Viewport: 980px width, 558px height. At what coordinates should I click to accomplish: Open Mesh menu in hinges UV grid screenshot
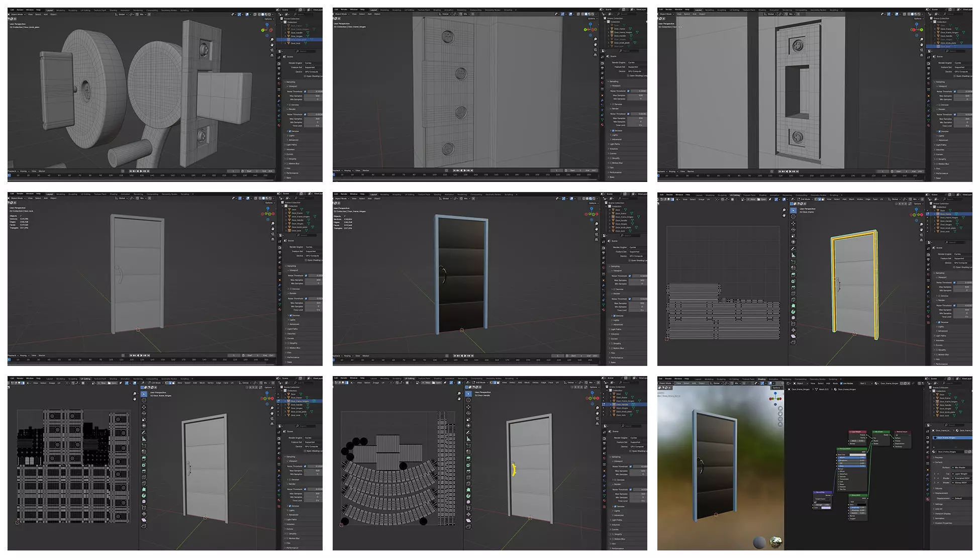[x=202, y=383]
